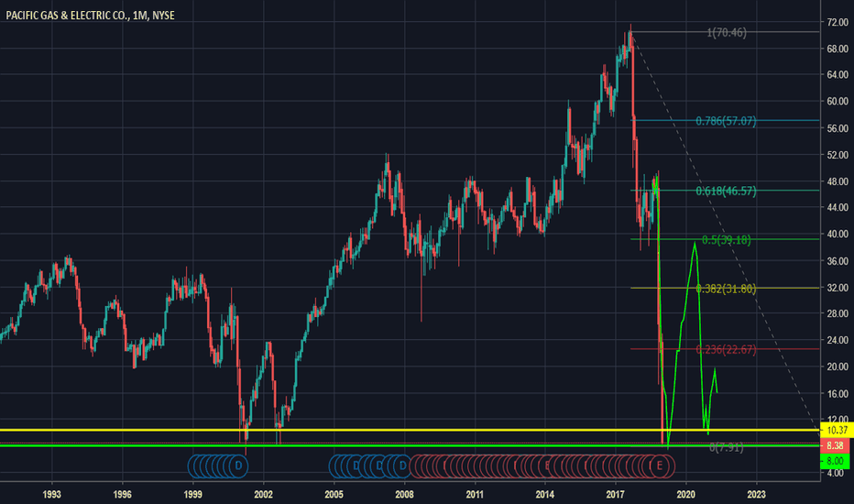Click the Fibonacci 0.786(57.07) level label
The image size is (854, 504).
click(x=726, y=121)
